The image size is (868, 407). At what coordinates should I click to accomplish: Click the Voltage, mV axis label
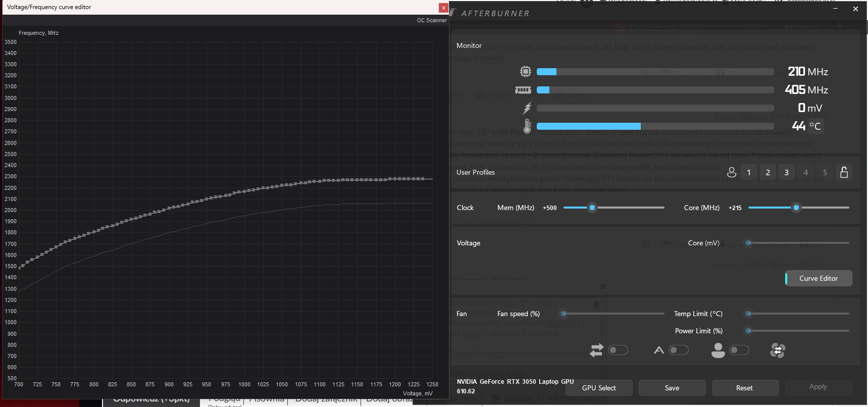click(x=418, y=393)
